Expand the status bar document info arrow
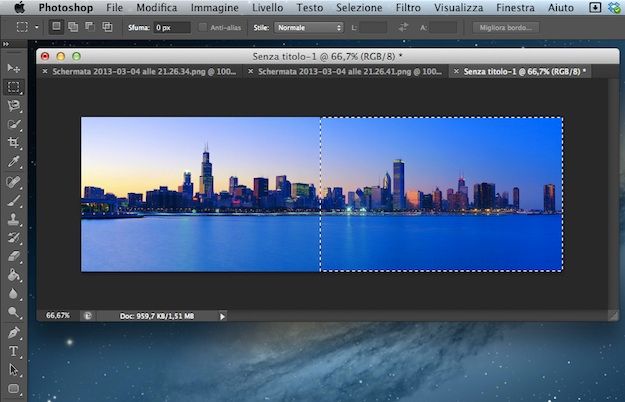625x402 pixels. point(222,315)
